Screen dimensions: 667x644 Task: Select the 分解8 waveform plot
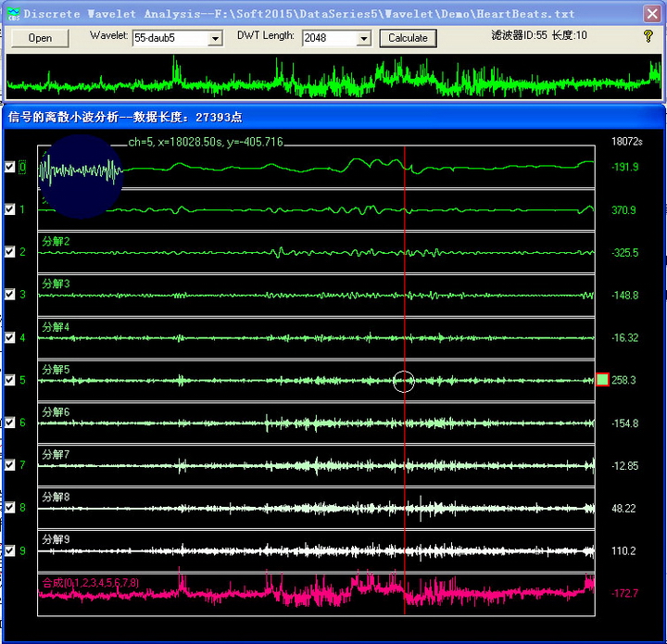[315, 508]
